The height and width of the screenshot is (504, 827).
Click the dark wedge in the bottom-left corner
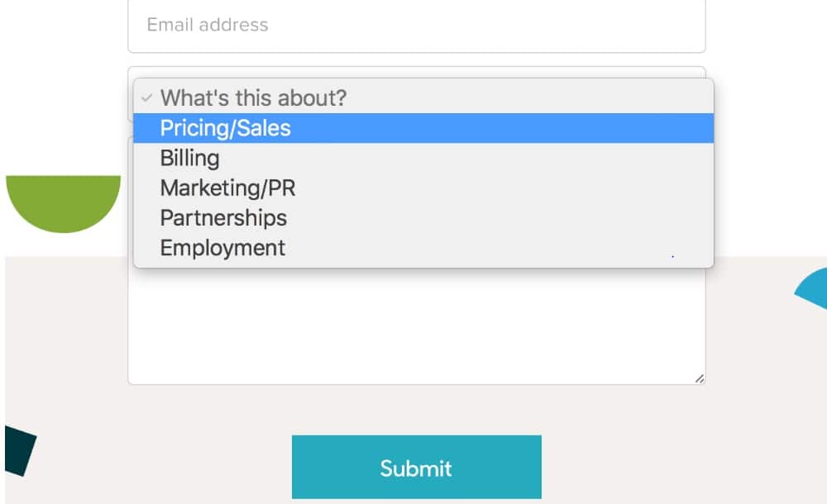(x=17, y=450)
